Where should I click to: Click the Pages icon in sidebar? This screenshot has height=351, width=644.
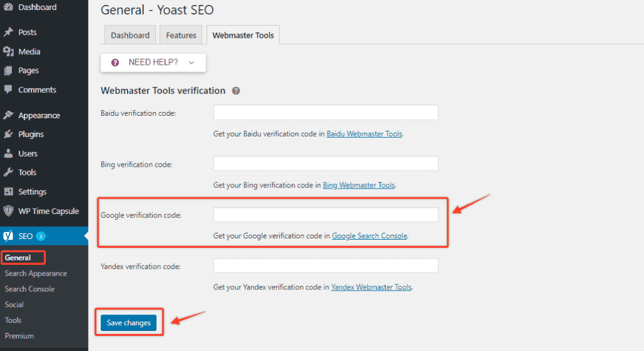point(8,70)
